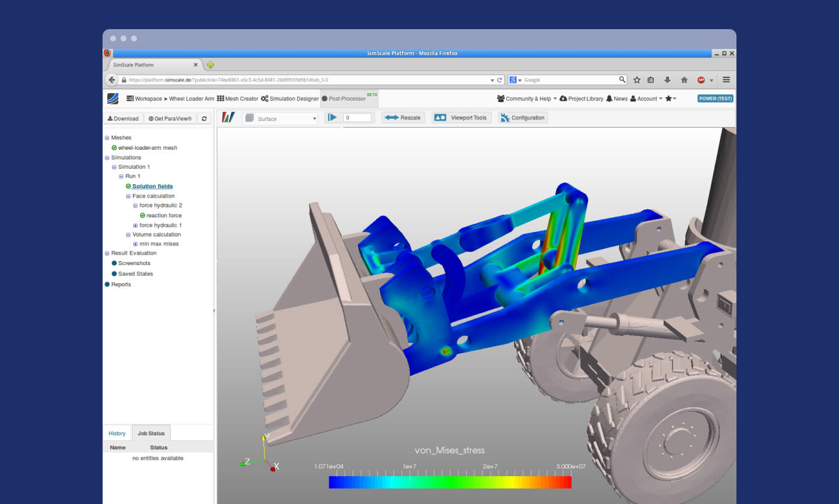Image resolution: width=839 pixels, height=504 pixels.
Task: Expand the force hydraulic 1 node
Action: pos(135,225)
